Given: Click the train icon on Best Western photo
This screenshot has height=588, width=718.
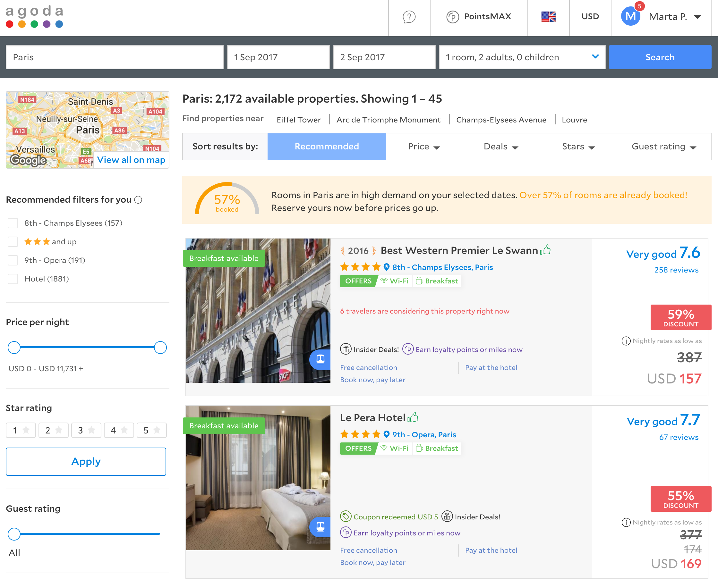Looking at the screenshot, I should (x=320, y=359).
